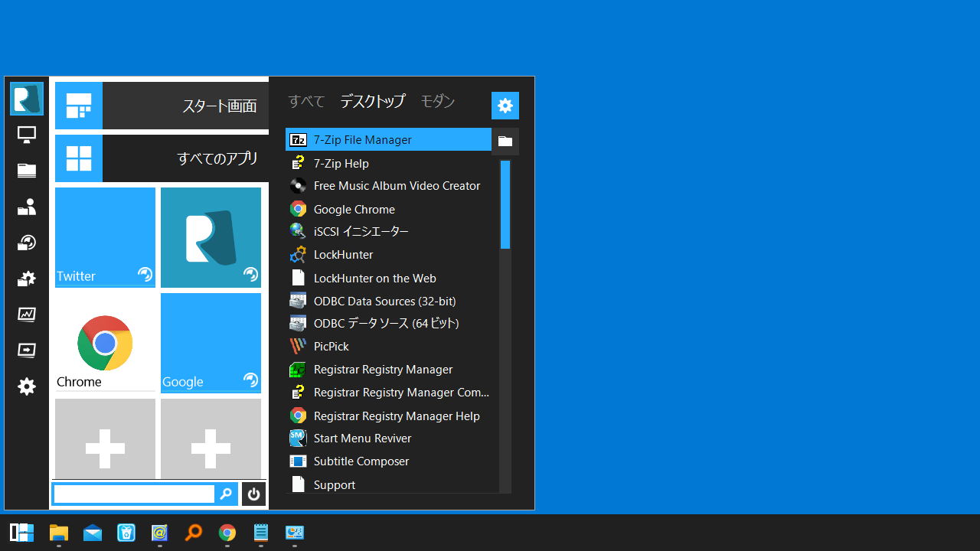
Task: Open the @ email client on taskbar
Action: point(160,533)
